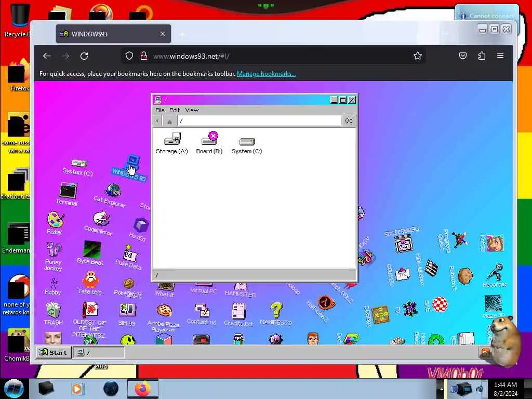This screenshot has width=532, height=399.
Task: Open a new Firefox tab
Action: [182, 34]
